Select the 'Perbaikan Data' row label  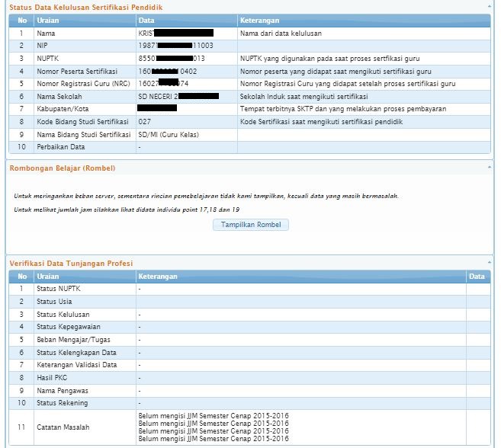[x=61, y=147]
